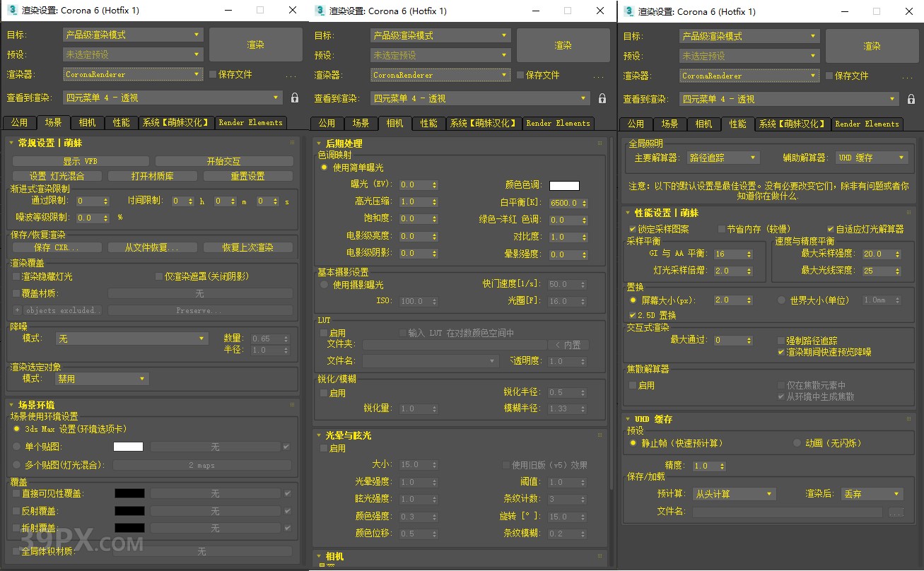Screen dimensions: 924x571
Task: Select the 使用摄影曝光 radio button
Action: (324, 285)
